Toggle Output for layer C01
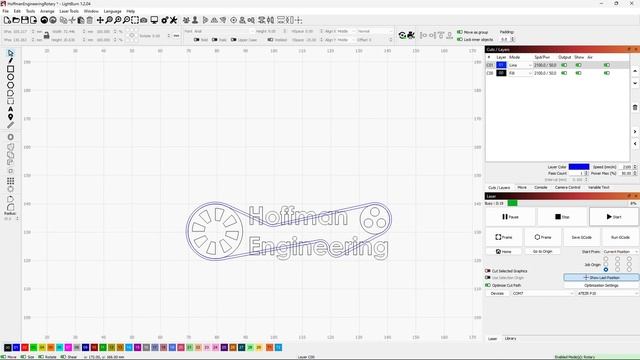Image resolution: width=640 pixels, height=360 pixels. pos(564,65)
